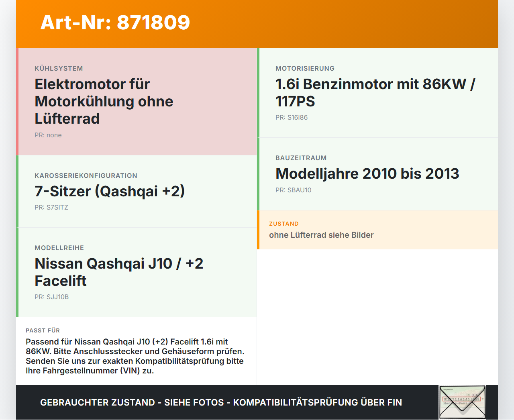Click the PASST FÜR label

(x=43, y=330)
